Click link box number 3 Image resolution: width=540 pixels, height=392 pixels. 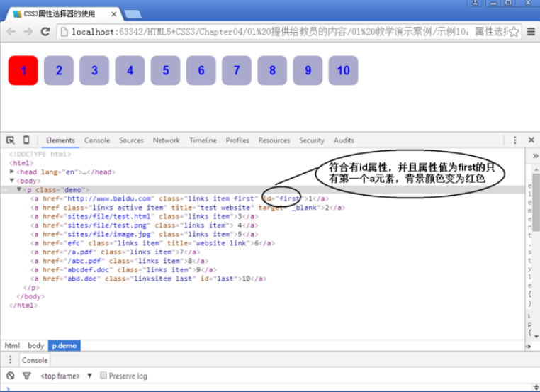click(94, 70)
